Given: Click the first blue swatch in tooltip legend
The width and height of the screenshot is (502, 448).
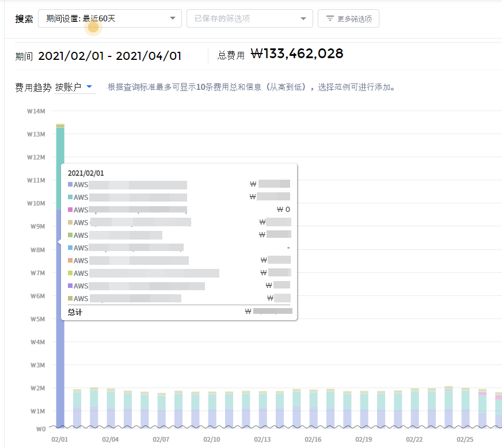Looking at the screenshot, I should pos(70,185).
